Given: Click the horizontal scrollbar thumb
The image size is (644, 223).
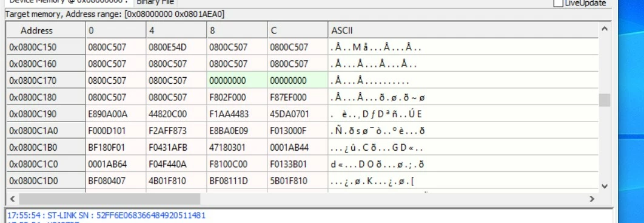Looking at the screenshot, I should (x=110, y=199).
